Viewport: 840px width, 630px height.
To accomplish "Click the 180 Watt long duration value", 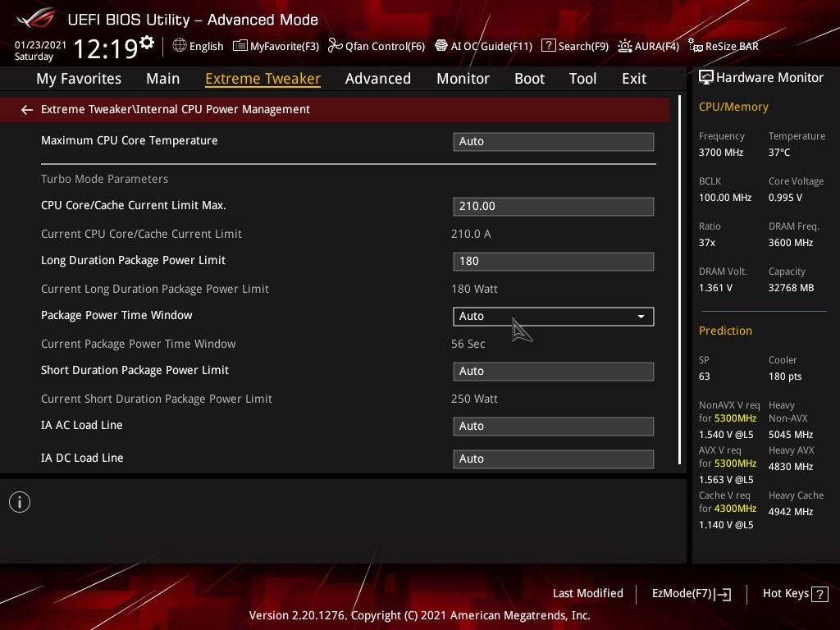I will point(474,290).
